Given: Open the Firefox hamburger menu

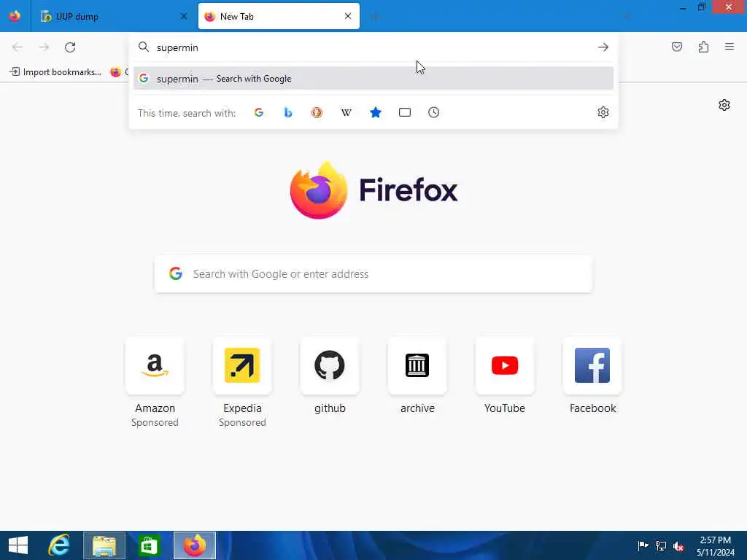Looking at the screenshot, I should [729, 47].
